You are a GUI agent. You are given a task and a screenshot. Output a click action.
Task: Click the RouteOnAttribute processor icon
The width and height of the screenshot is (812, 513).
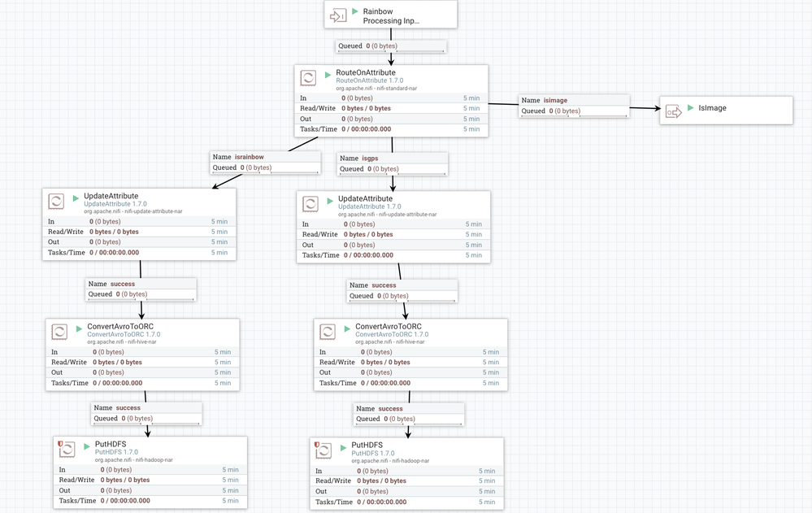coord(309,78)
